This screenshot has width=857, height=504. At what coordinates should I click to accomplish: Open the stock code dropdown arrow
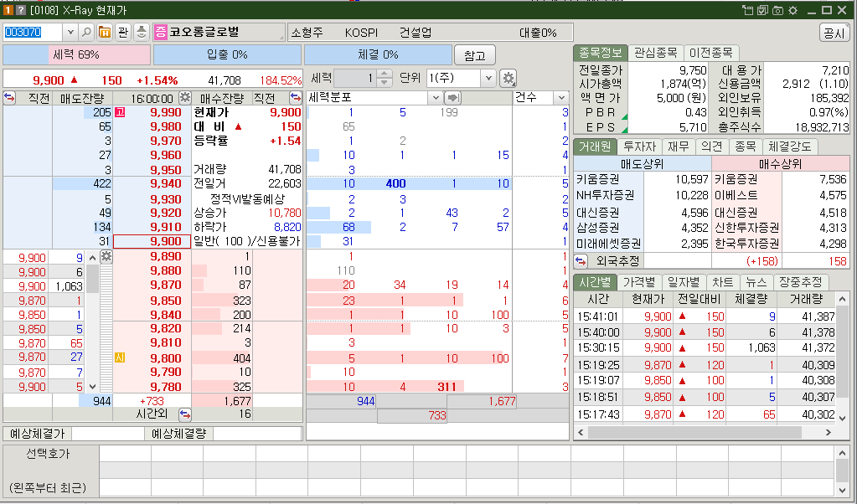click(x=70, y=33)
